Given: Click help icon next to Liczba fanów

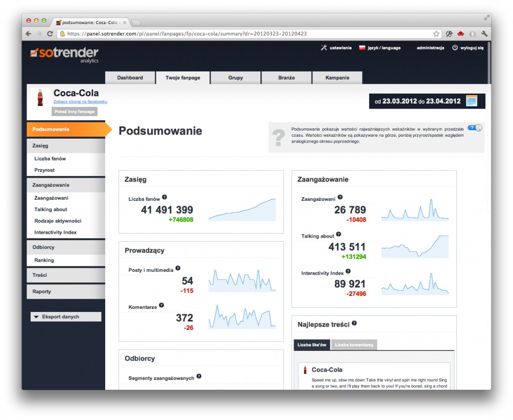Looking at the screenshot, I should click(164, 198).
